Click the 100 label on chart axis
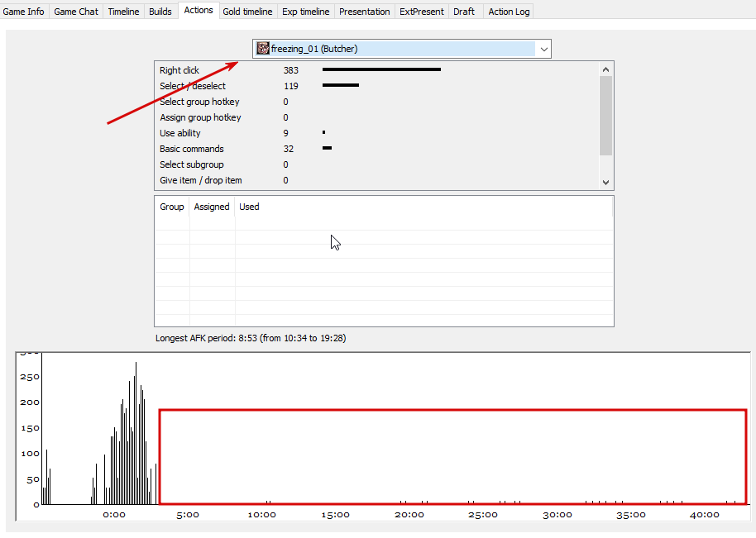This screenshot has height=538, width=756. [30, 454]
